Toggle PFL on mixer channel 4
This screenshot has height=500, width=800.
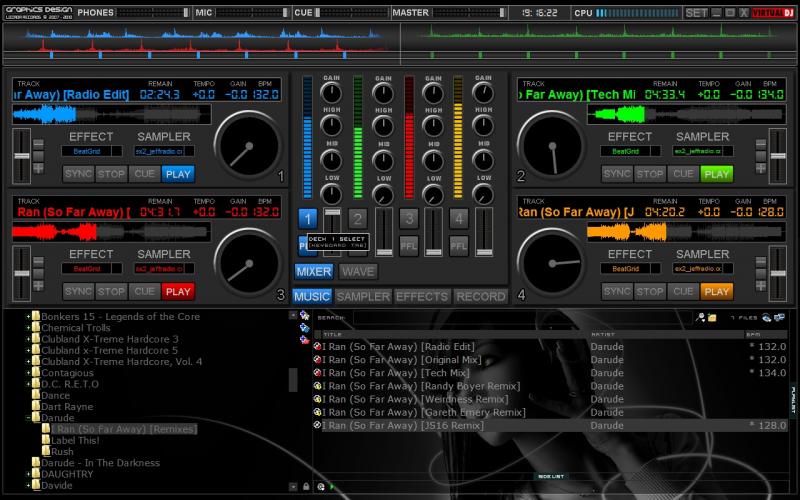pyautogui.click(x=459, y=246)
